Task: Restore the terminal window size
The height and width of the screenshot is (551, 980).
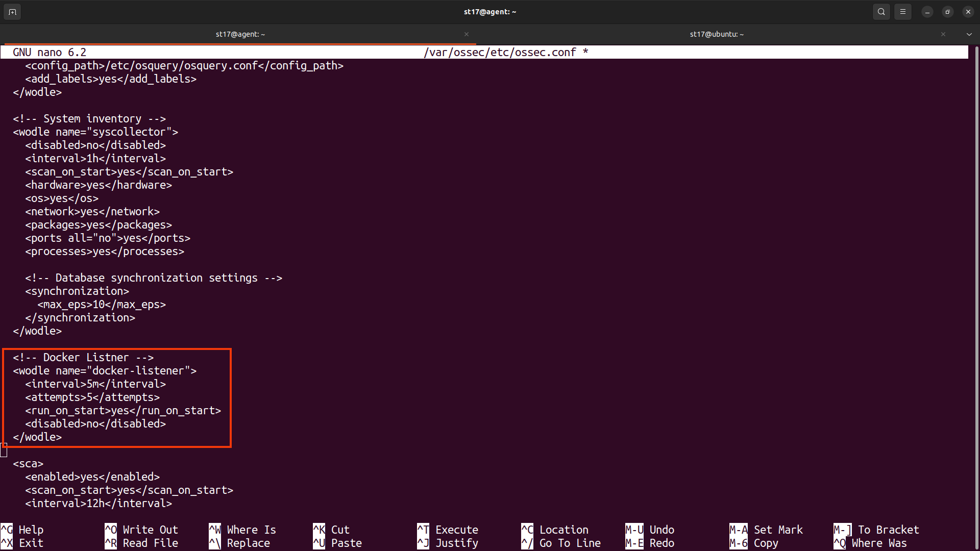Action: pos(948,12)
